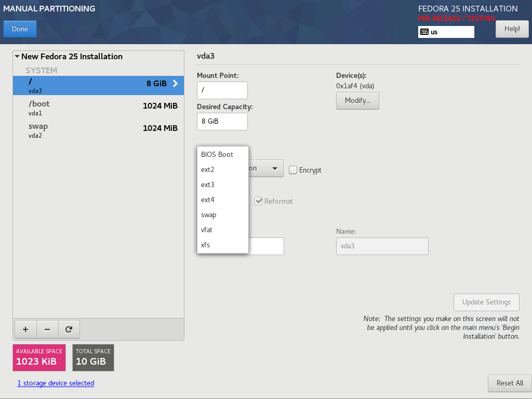Click the us keyboard layout selector
The height and width of the screenshot is (399, 532).
(446, 32)
